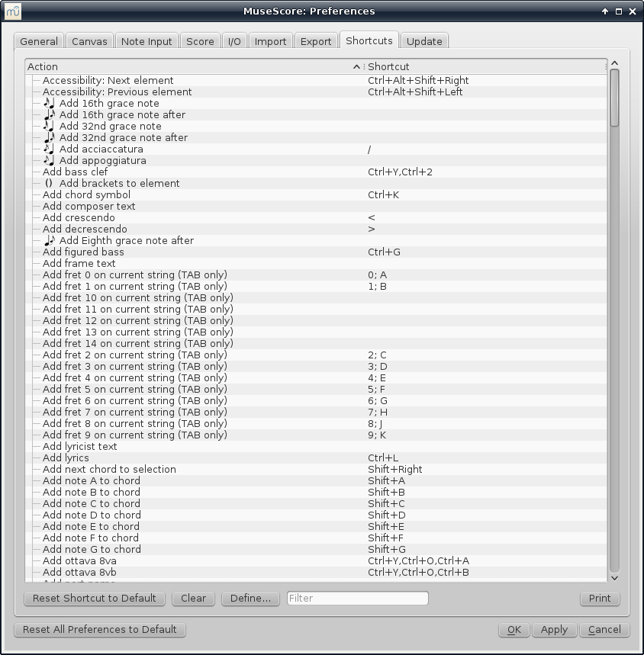This screenshot has width=644, height=655.
Task: Click the MuseScore logo in title bar
Action: coord(12,11)
